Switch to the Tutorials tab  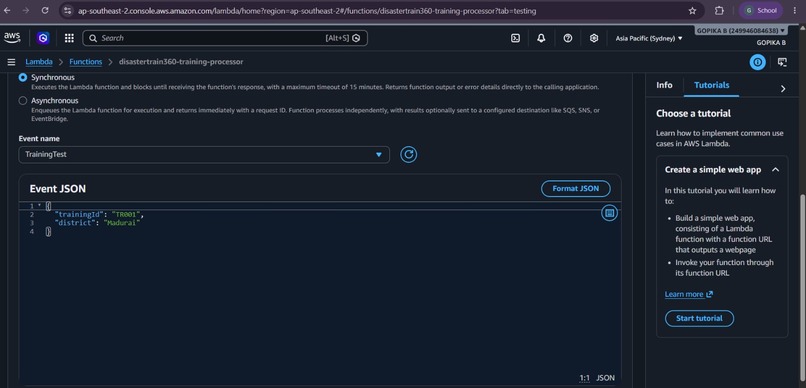coord(711,85)
